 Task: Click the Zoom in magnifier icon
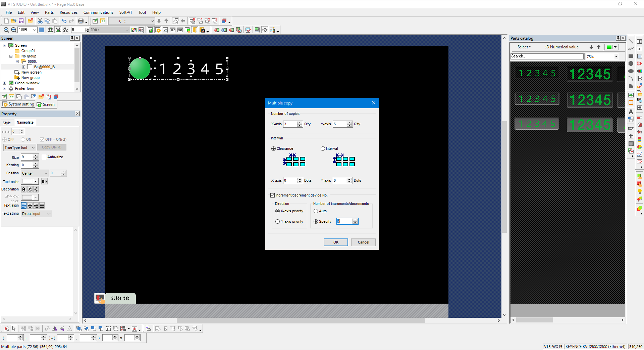click(x=6, y=30)
